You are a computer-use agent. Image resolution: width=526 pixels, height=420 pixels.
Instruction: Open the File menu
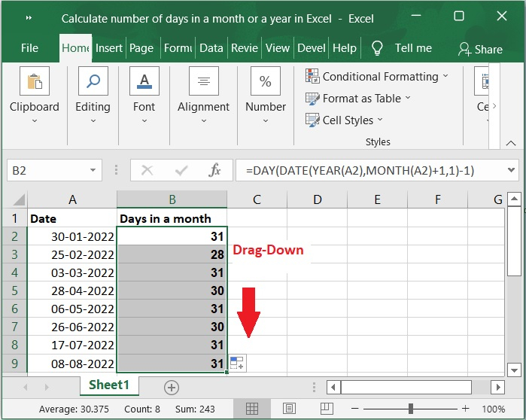pos(29,48)
